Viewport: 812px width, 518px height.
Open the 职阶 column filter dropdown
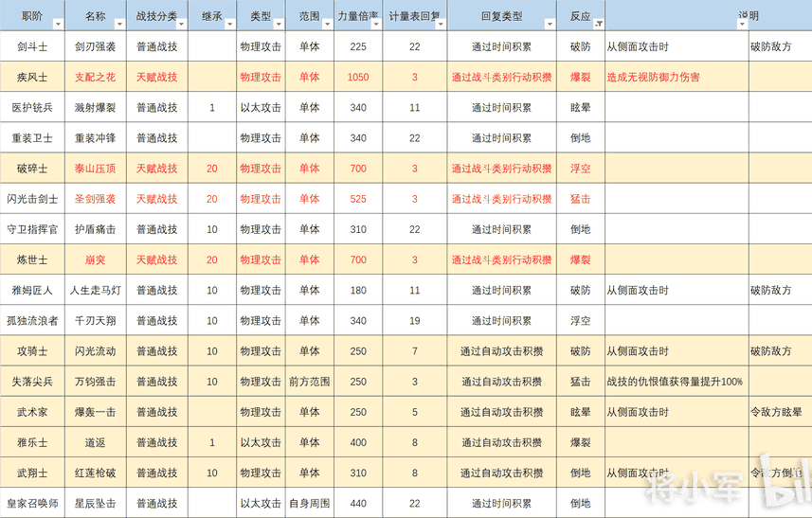coord(58,25)
